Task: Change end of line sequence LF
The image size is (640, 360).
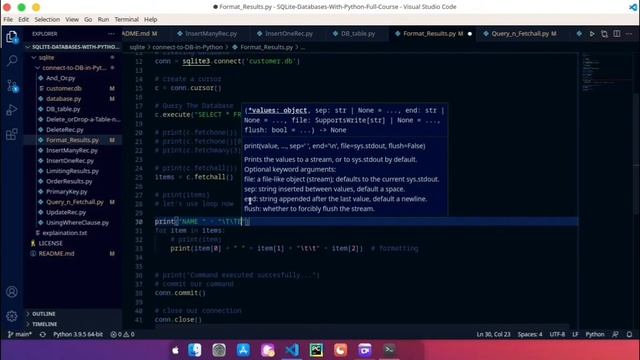Action: tap(575, 334)
